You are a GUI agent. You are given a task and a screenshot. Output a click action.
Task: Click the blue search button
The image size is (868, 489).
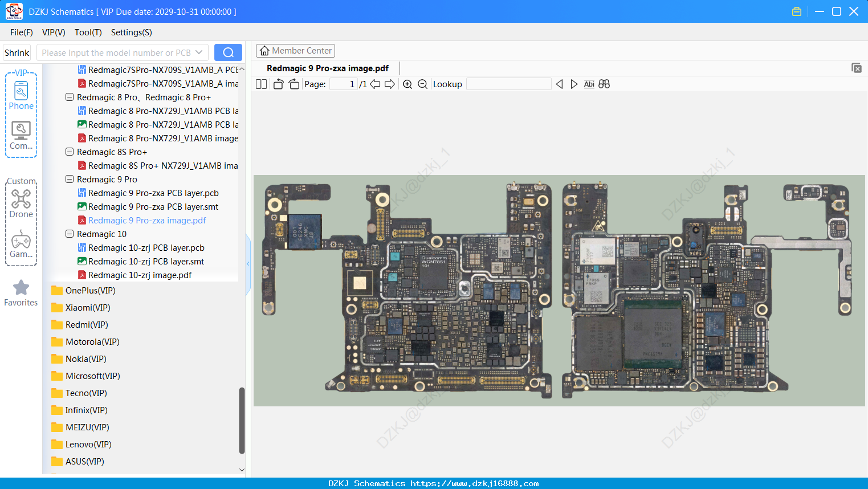click(x=228, y=52)
